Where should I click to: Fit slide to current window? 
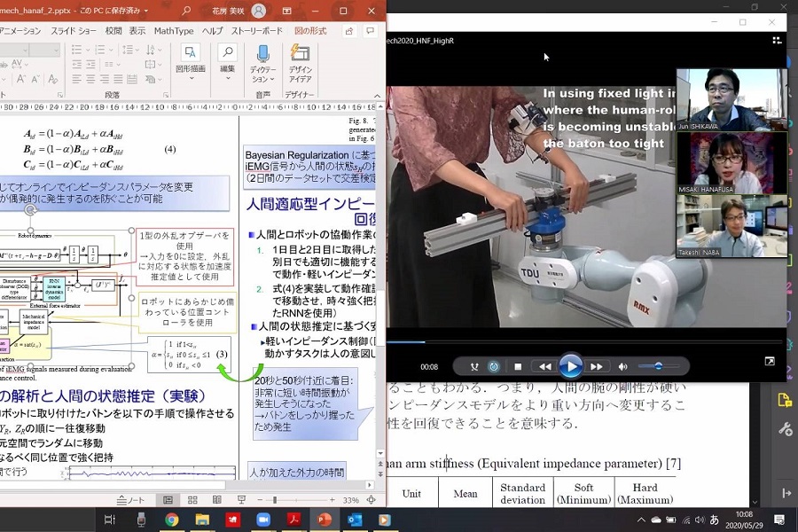click(x=371, y=500)
